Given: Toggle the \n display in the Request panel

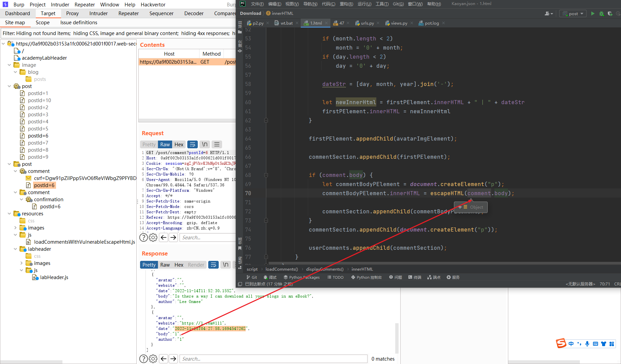Looking at the screenshot, I should click(205, 144).
